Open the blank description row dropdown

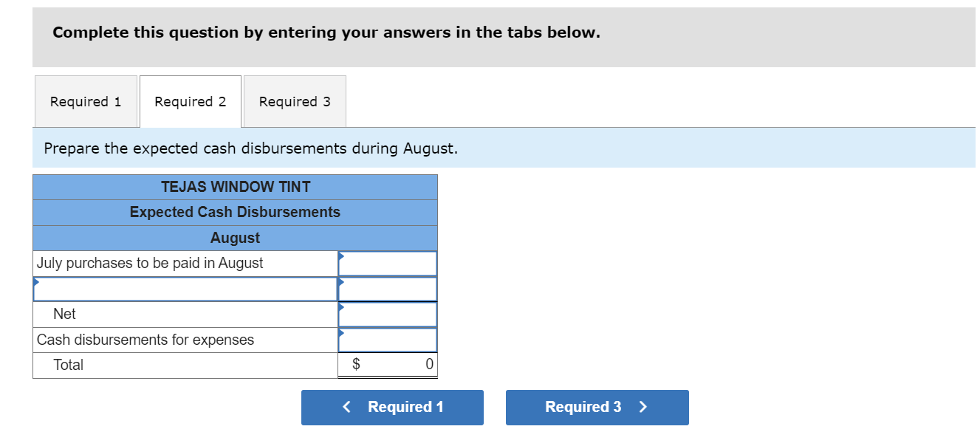click(x=35, y=281)
